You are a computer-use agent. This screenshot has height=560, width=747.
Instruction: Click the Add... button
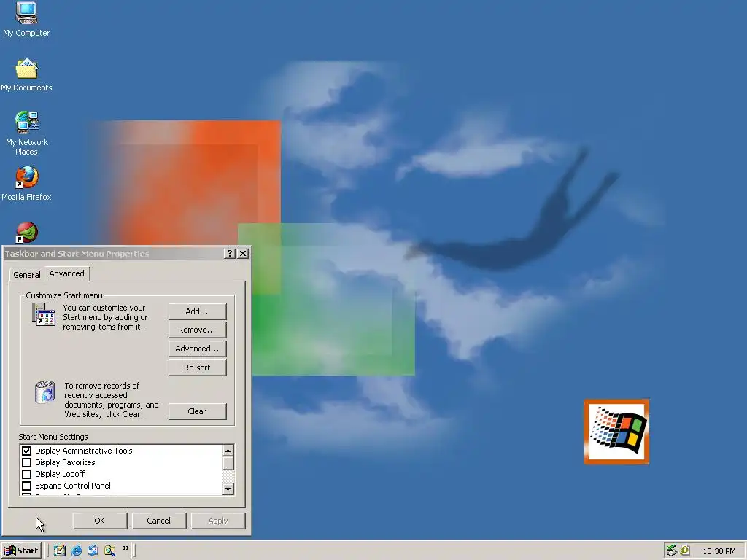point(197,311)
